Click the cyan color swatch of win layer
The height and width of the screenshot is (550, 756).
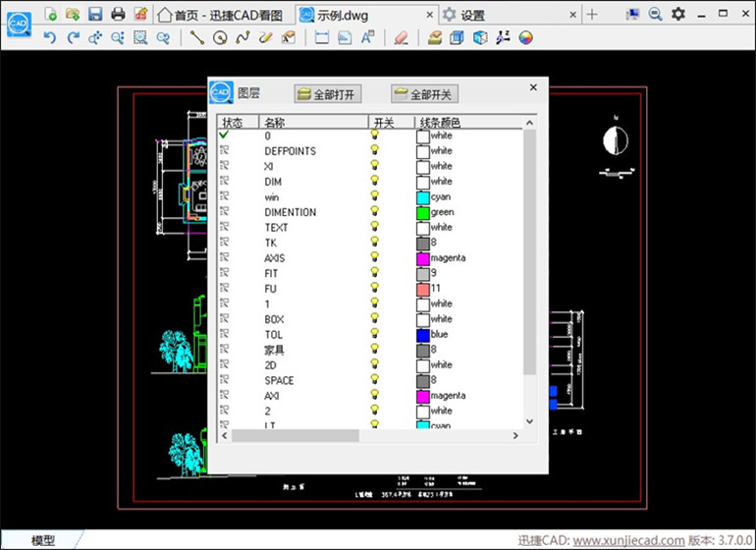pos(423,196)
